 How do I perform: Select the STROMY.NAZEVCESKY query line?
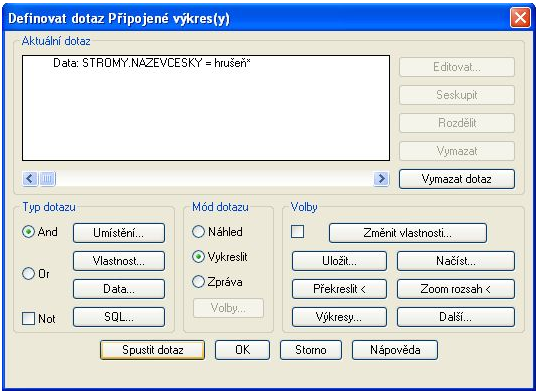pos(152,63)
